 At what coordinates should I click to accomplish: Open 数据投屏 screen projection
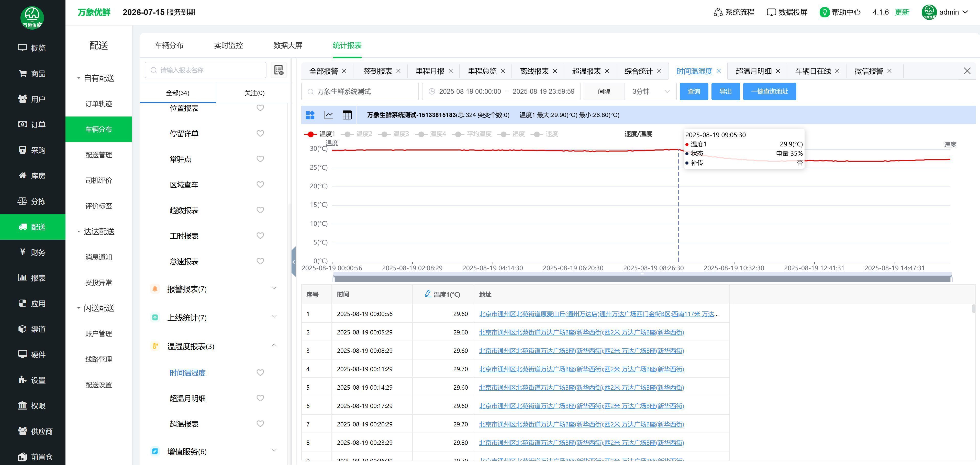tap(787, 12)
